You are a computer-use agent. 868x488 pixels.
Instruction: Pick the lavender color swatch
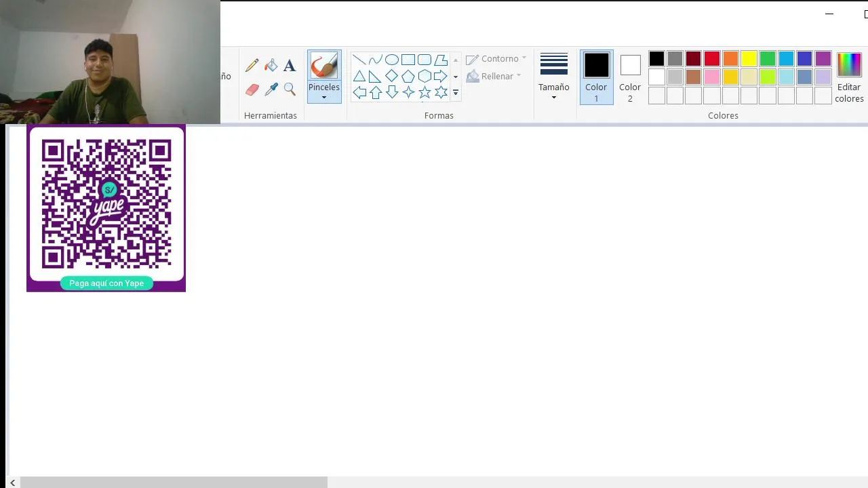823,77
